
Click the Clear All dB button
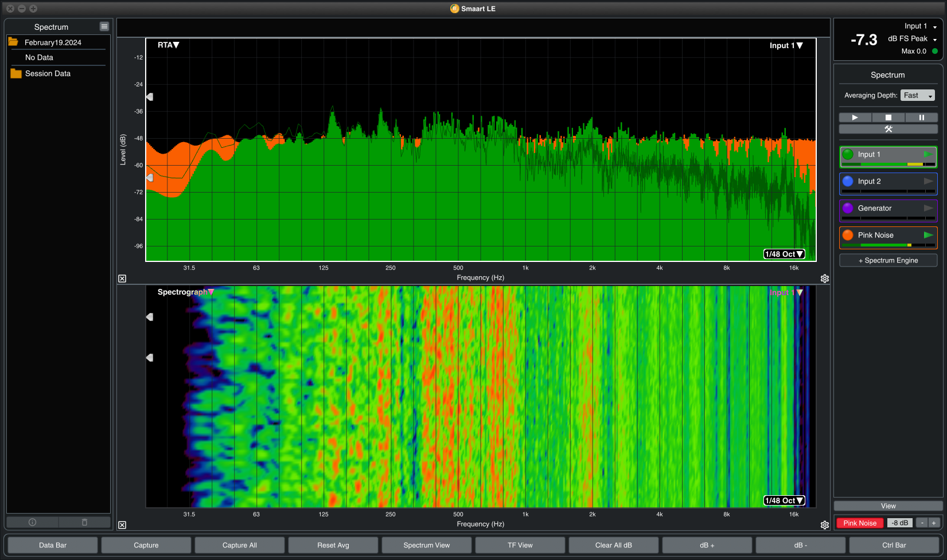pyautogui.click(x=614, y=545)
